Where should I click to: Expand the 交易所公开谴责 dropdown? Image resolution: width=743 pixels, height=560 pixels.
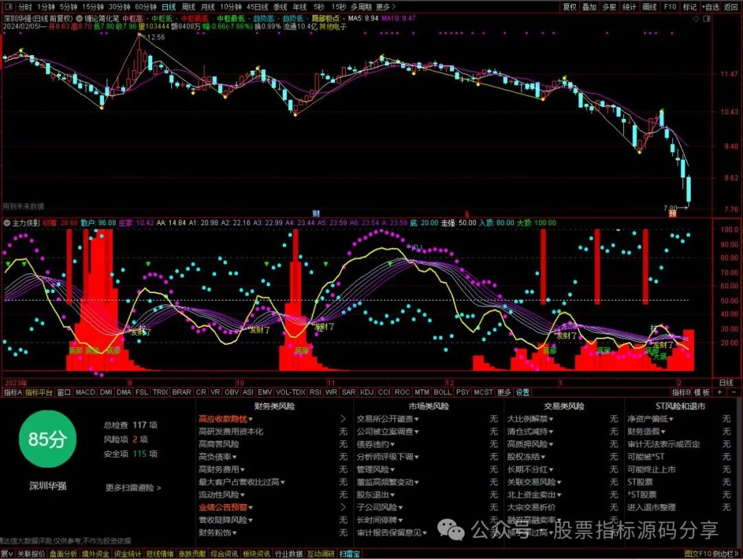(x=416, y=419)
